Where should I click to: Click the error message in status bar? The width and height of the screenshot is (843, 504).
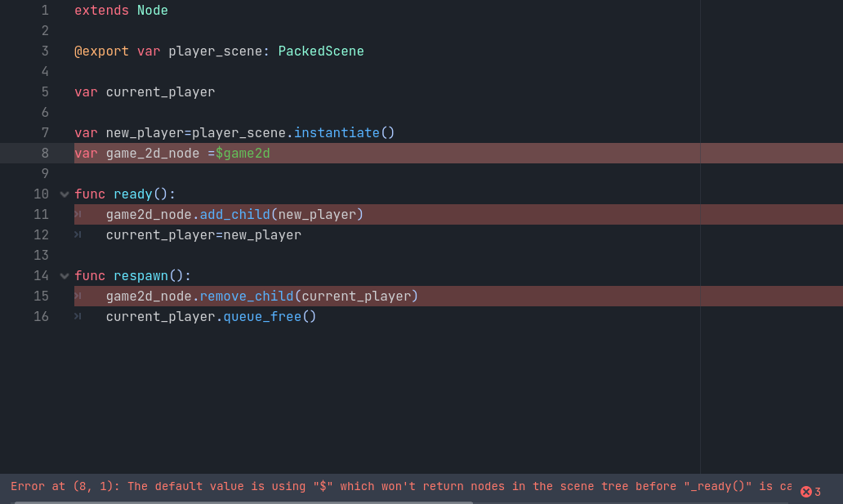coord(401,486)
